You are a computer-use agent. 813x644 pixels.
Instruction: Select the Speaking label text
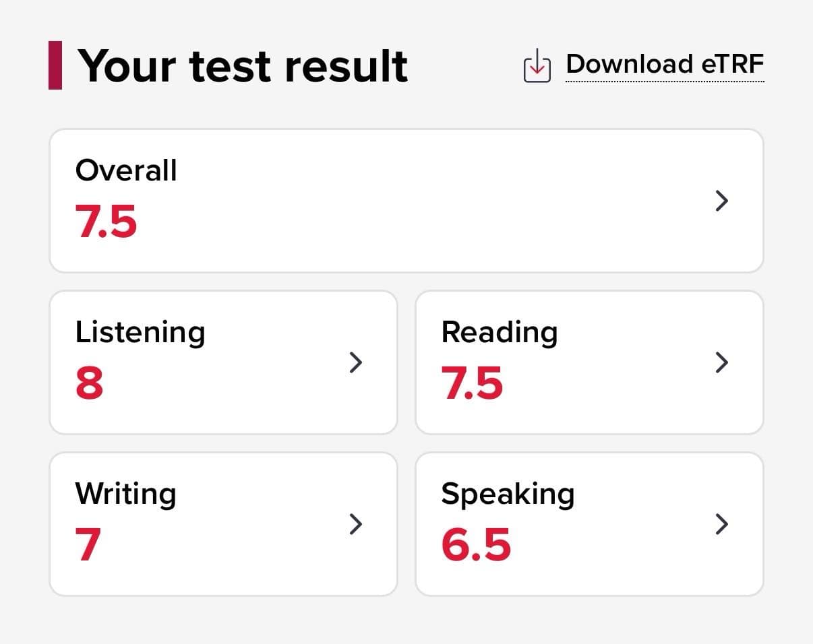(508, 495)
